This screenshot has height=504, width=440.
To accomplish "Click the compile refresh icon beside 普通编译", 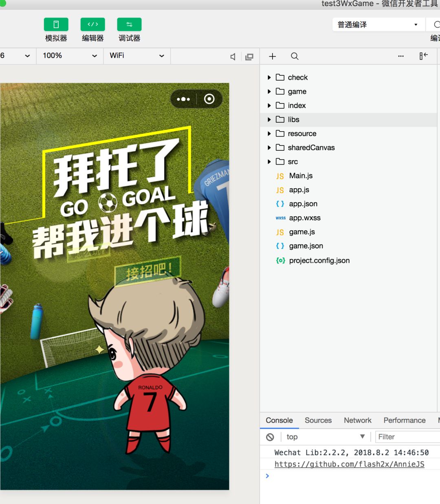I will coord(437,24).
